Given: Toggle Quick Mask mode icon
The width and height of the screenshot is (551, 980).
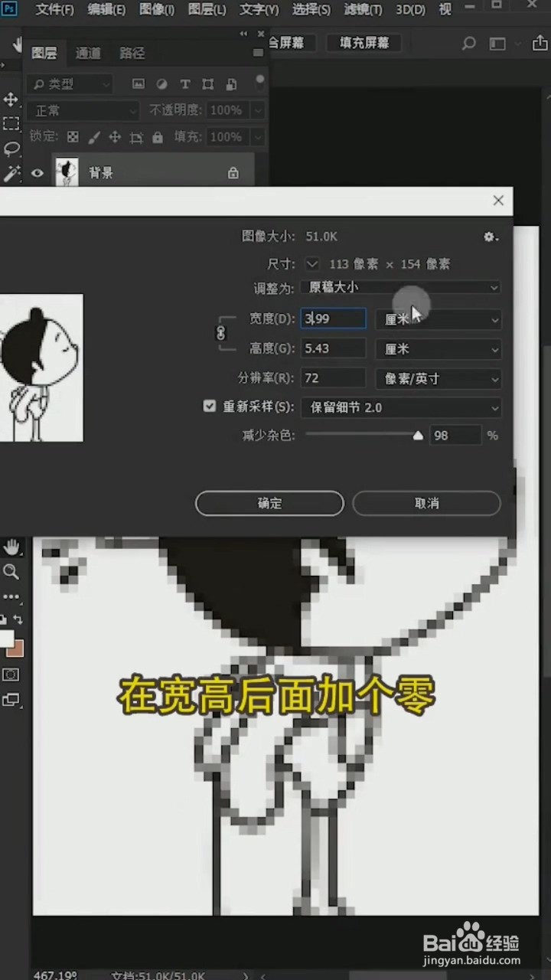Looking at the screenshot, I should click(x=11, y=675).
